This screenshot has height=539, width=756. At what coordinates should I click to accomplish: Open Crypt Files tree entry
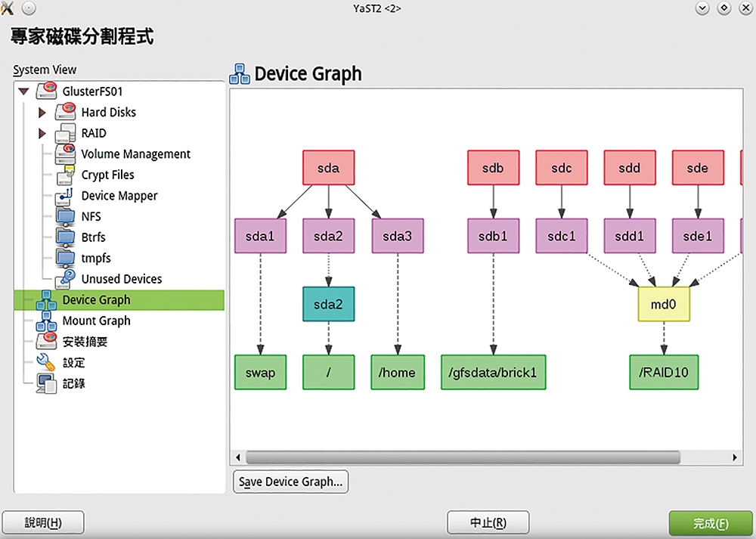107,175
